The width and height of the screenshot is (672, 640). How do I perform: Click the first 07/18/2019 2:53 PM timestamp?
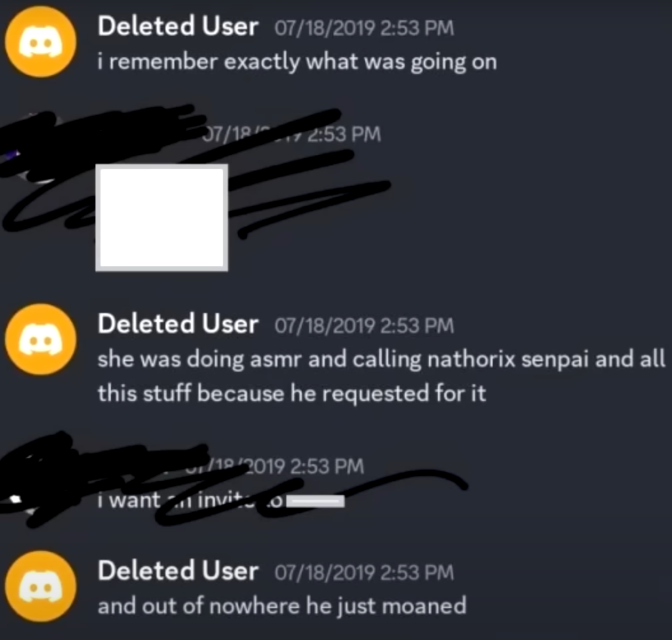[x=364, y=28]
